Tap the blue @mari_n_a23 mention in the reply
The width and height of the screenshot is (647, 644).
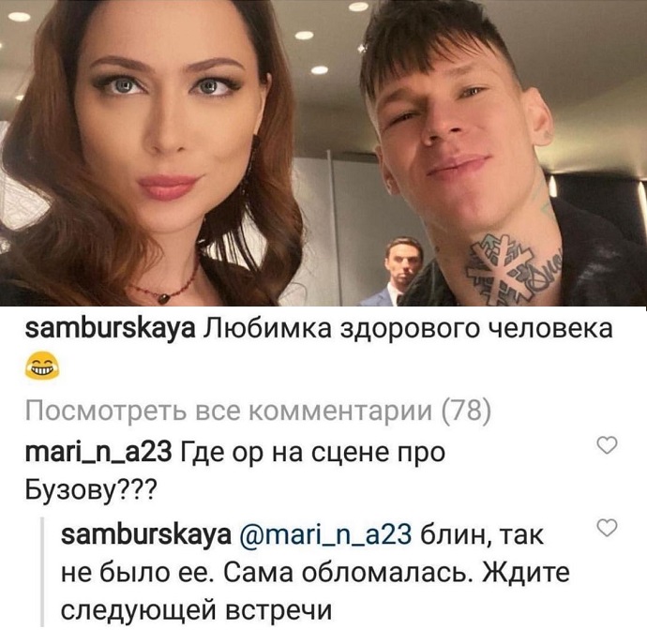[x=325, y=535]
